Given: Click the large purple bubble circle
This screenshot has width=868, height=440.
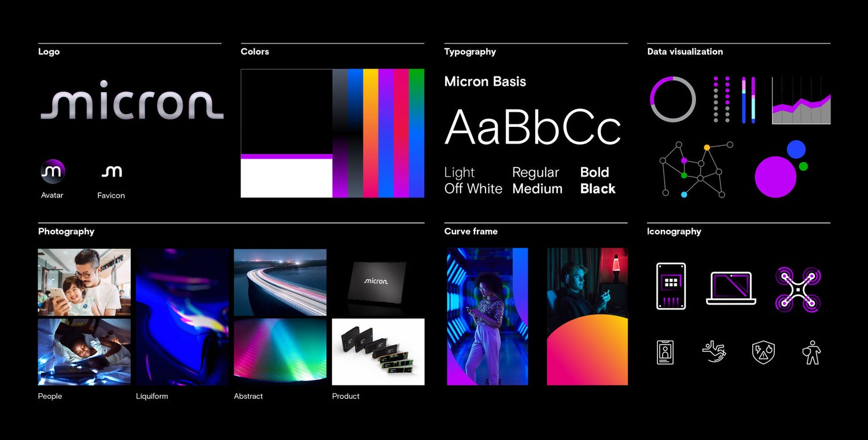Looking at the screenshot, I should [775, 177].
